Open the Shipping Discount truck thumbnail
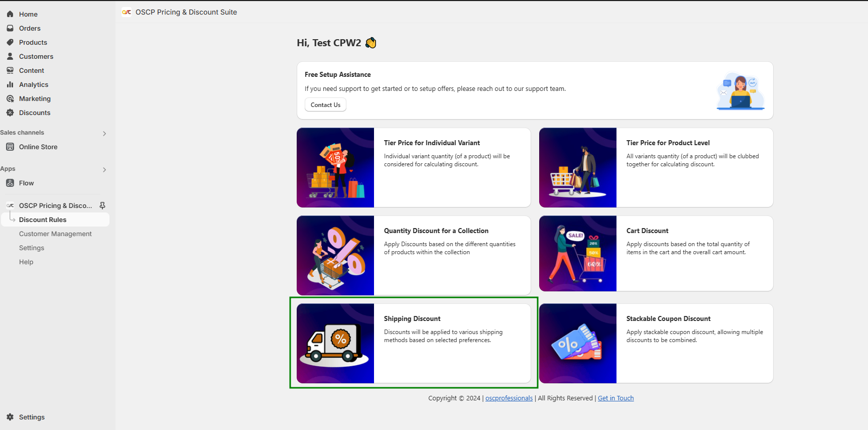This screenshot has width=868, height=430. (335, 343)
